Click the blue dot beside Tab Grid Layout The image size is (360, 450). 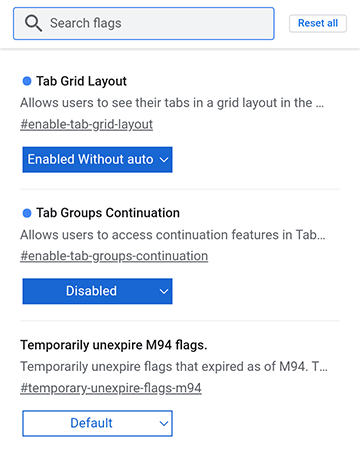tap(27, 81)
